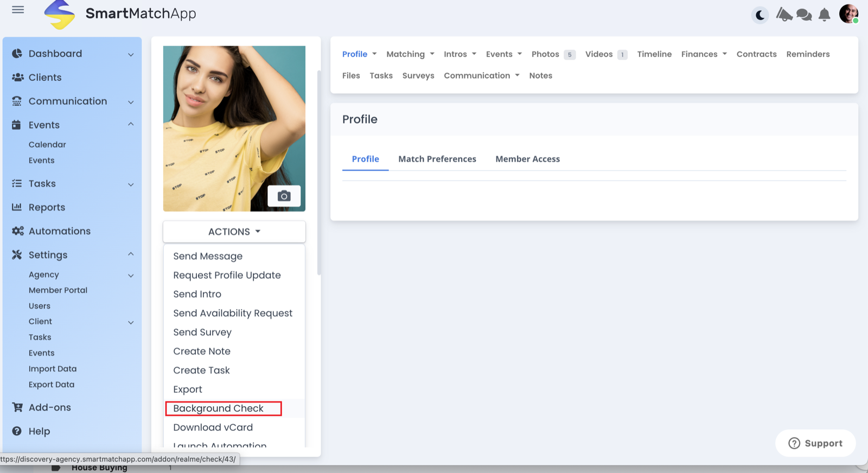The width and height of the screenshot is (868, 473).
Task: Click the camera icon on profile photo
Action: pyautogui.click(x=284, y=196)
